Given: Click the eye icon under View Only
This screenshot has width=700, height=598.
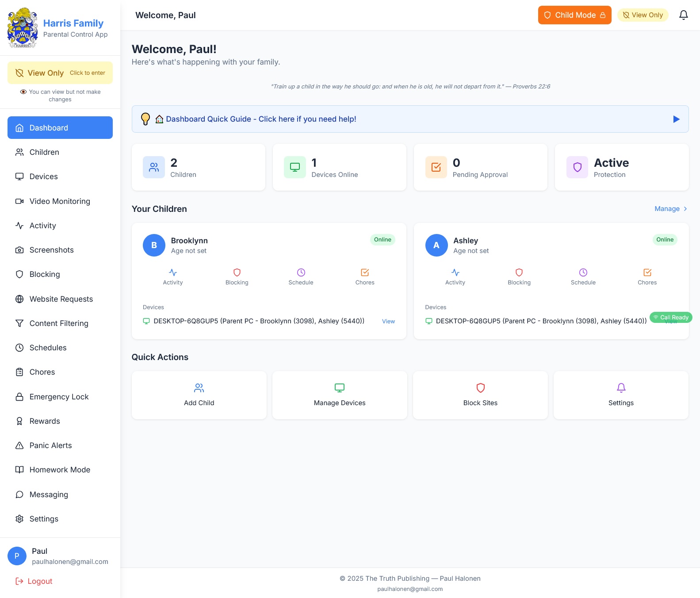Looking at the screenshot, I should 23,92.
